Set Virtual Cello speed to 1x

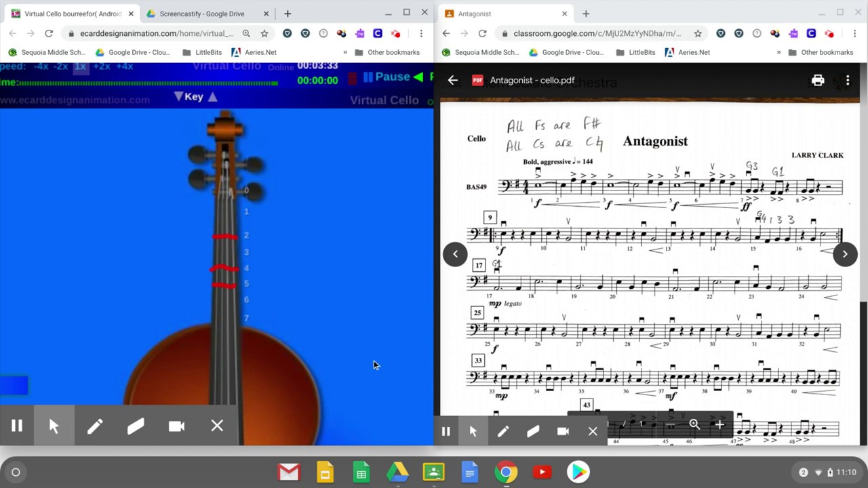point(80,66)
